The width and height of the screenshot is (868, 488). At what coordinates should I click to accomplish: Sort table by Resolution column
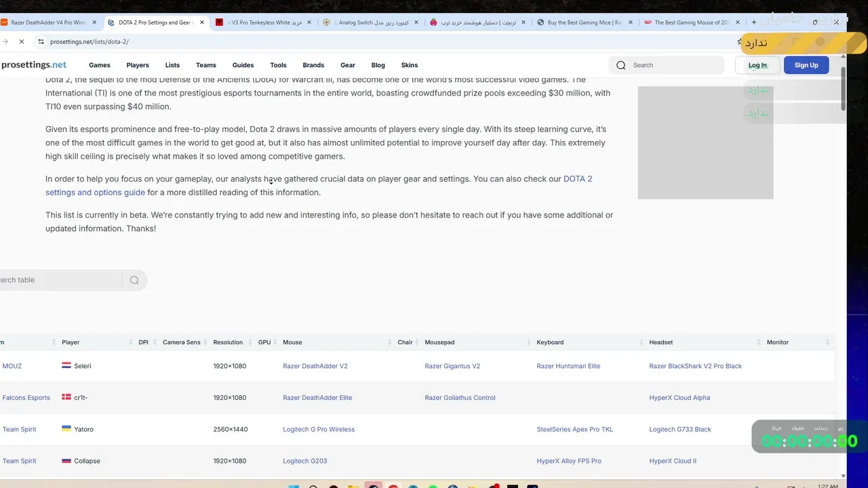[x=228, y=342]
